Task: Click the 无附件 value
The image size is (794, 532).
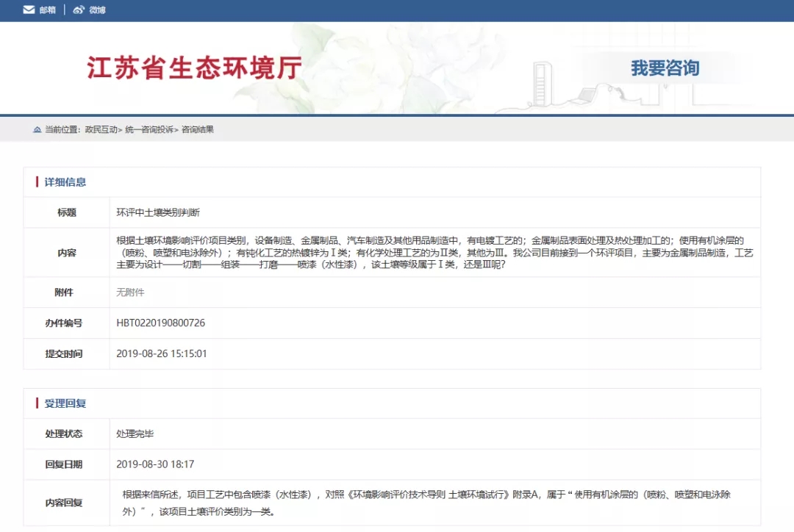Action: point(130,292)
